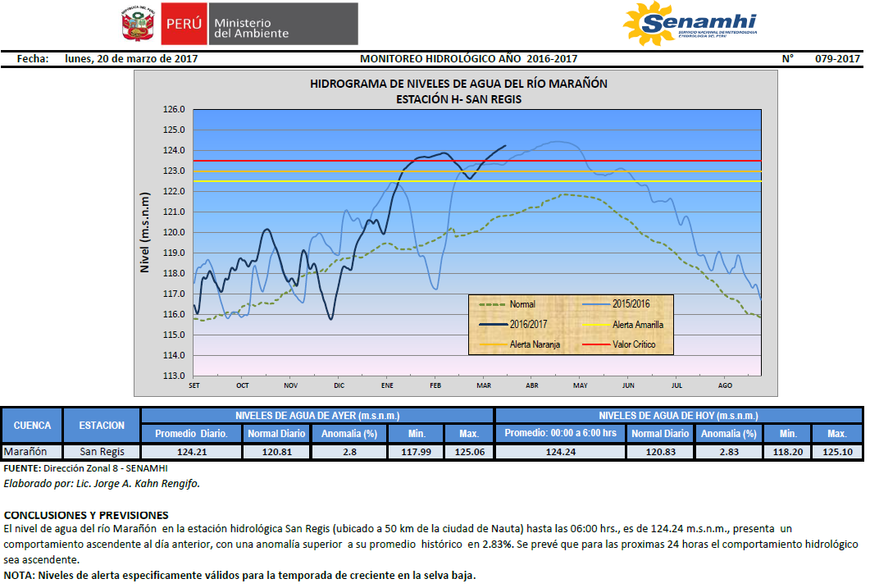This screenshot has height=588, width=870.
Task: Click the red PERÚ logo block
Action: [184, 24]
